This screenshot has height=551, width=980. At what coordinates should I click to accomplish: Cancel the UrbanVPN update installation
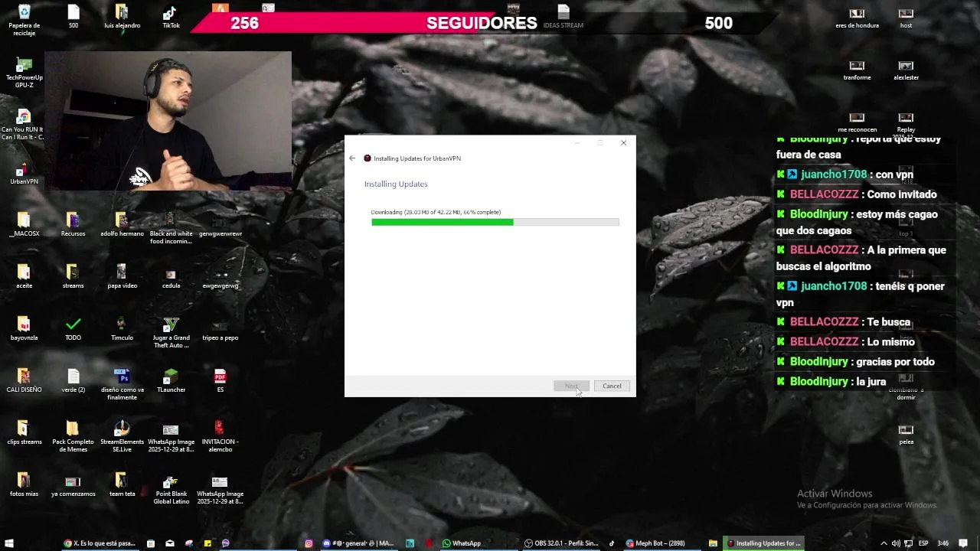point(612,386)
